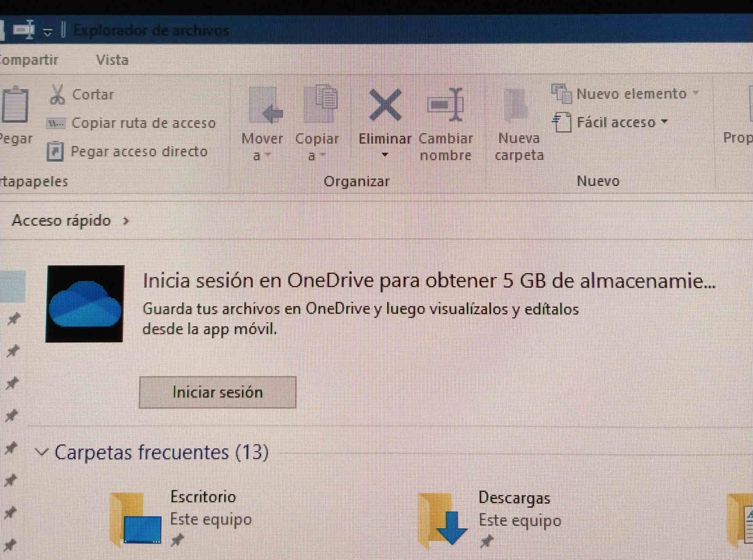Click Pegar acceso directo
The height and width of the screenshot is (560, 753).
pyautogui.click(x=127, y=151)
